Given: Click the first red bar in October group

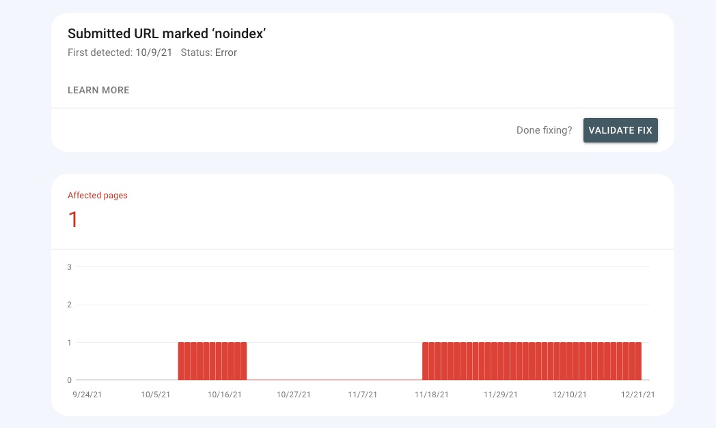Looking at the screenshot, I should (181, 361).
